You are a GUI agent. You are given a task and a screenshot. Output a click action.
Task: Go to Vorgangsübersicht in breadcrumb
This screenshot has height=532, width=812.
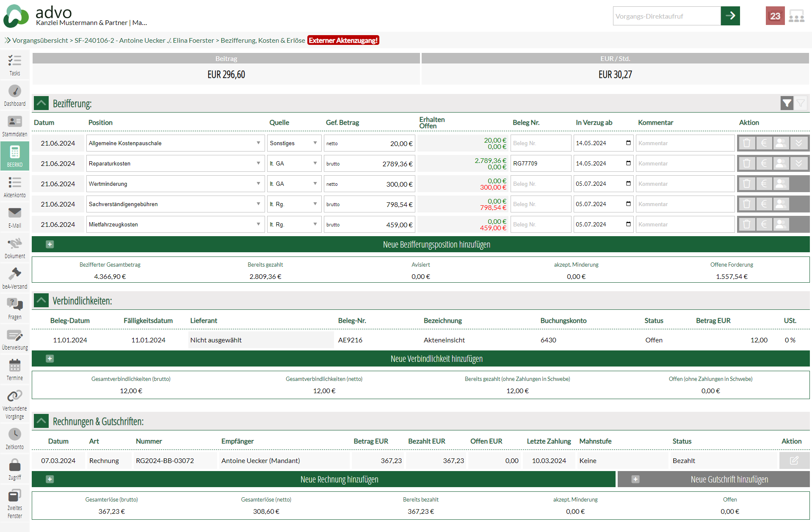pos(40,40)
